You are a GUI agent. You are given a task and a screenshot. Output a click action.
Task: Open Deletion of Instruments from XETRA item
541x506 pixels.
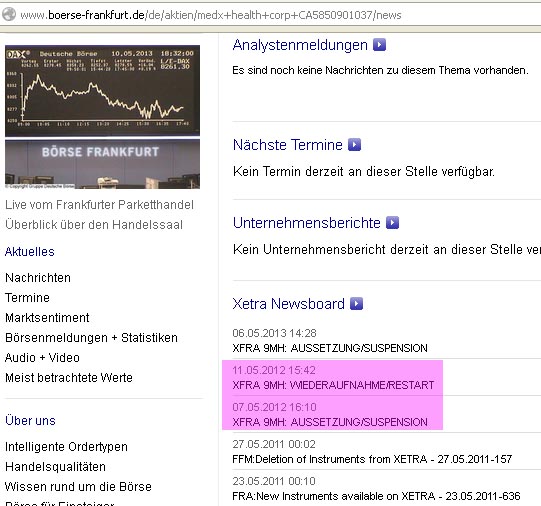click(372, 459)
